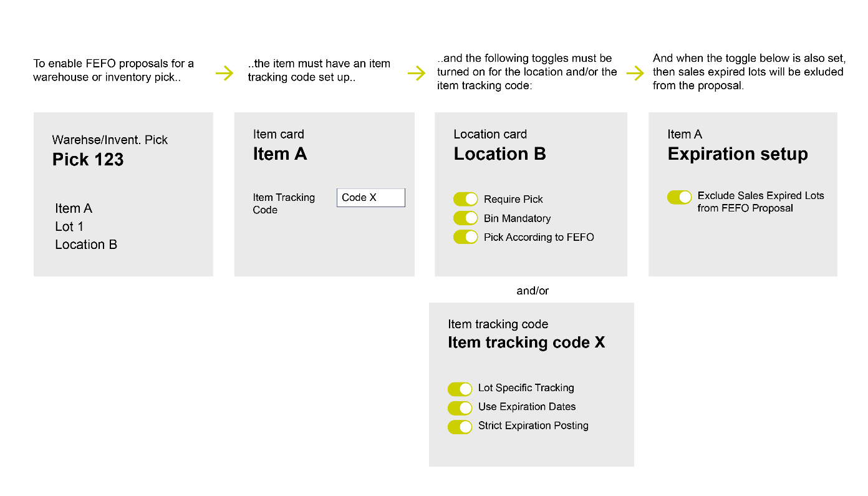Click the bold Location B title on Location card
The image size is (868, 496).
click(499, 154)
